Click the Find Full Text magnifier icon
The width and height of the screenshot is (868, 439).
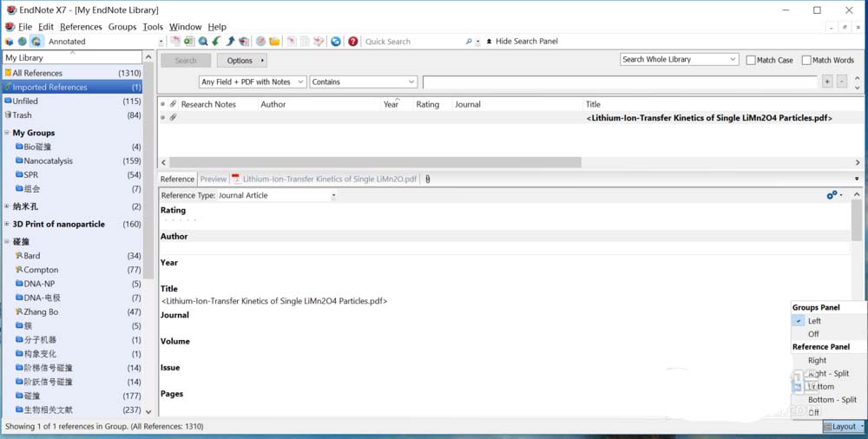(203, 42)
